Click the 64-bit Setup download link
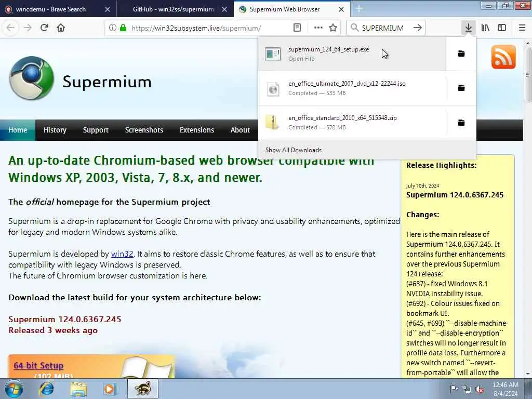 (38, 365)
